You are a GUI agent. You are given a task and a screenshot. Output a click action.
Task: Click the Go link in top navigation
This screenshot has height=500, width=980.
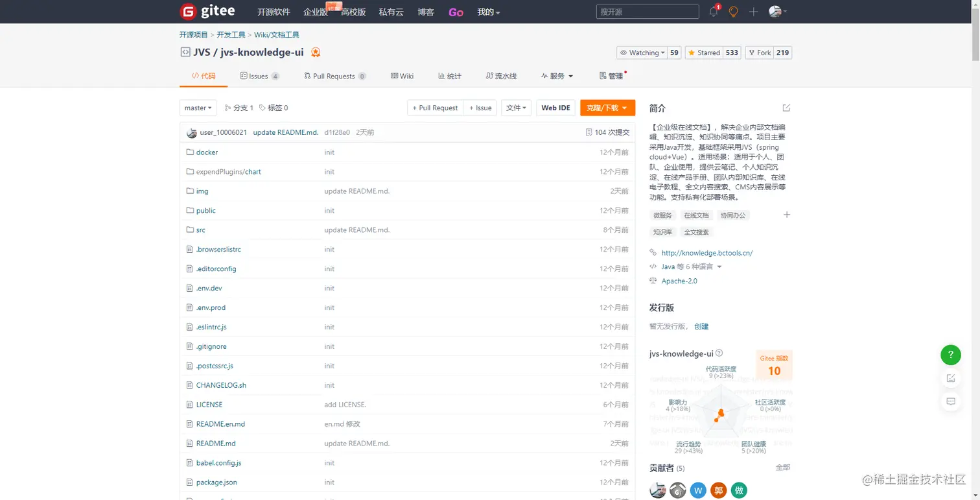(x=456, y=12)
